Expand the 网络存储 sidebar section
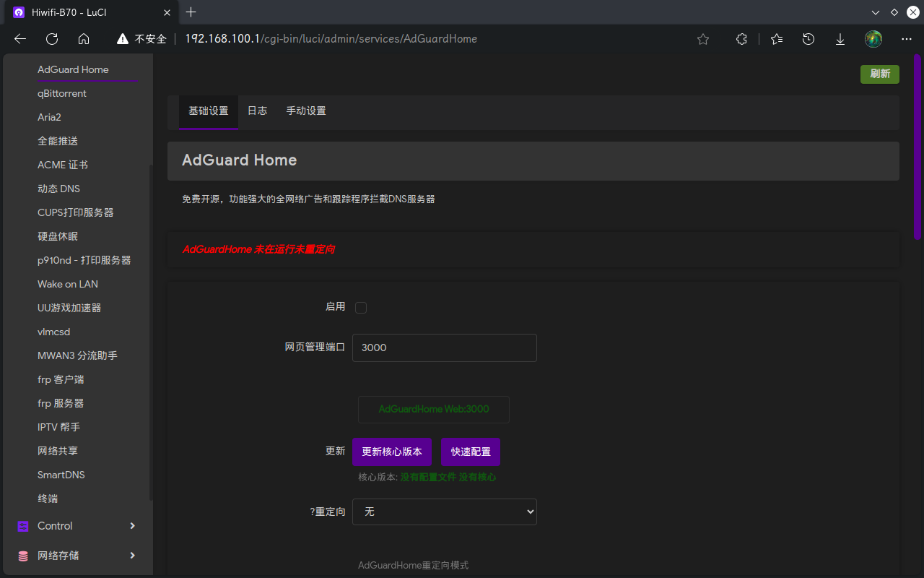Screen dimensions: 924x578 (77, 556)
